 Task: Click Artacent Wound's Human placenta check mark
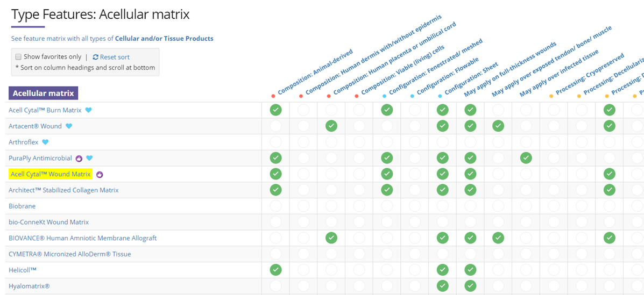point(331,126)
